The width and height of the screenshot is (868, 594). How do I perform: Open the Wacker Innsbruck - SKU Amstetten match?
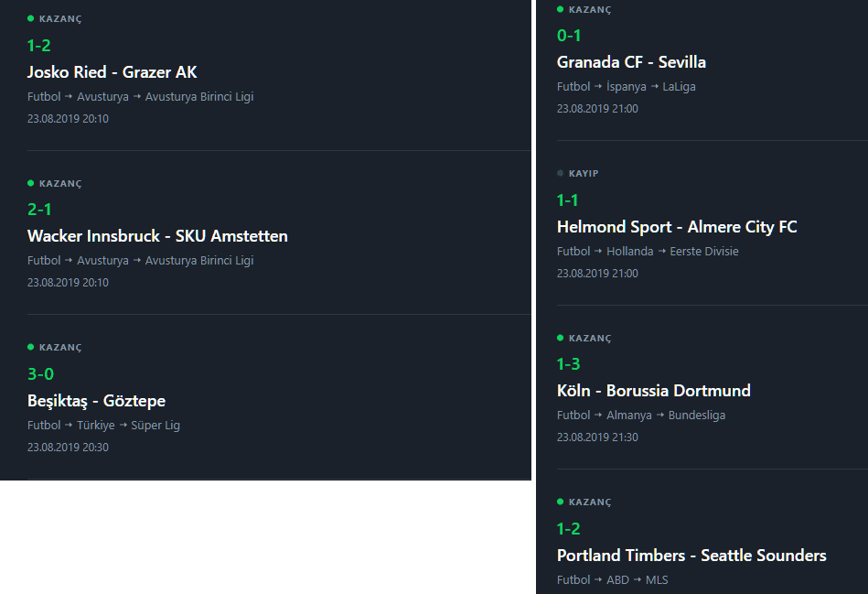(157, 236)
